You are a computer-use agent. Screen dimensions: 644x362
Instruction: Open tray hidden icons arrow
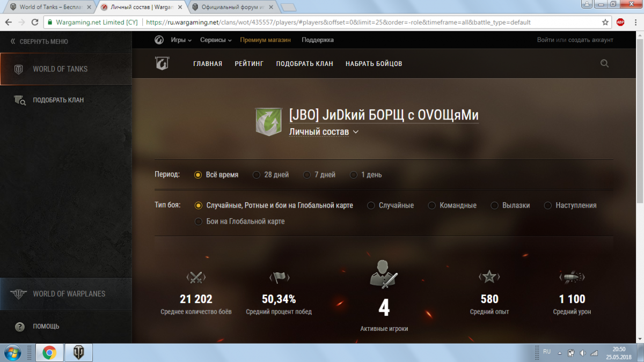coord(560,353)
